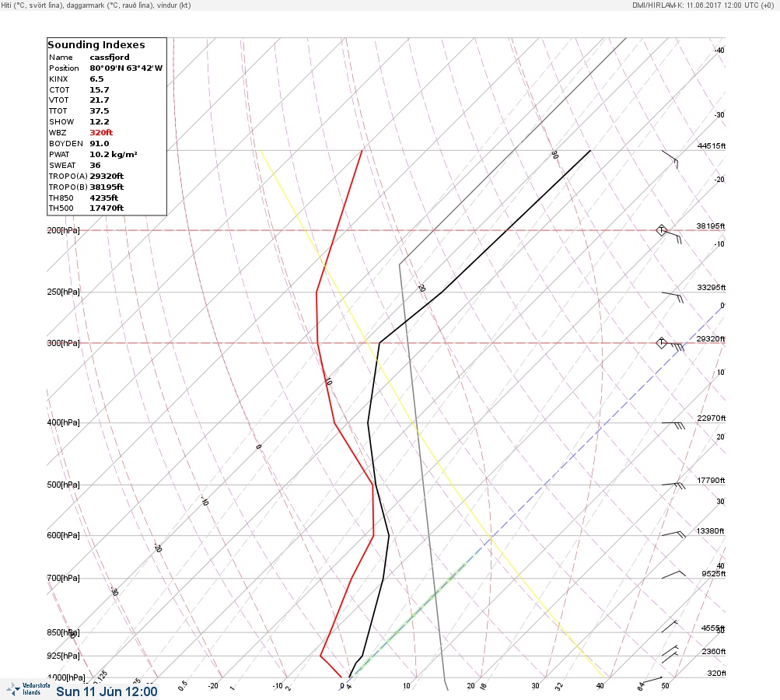This screenshot has height=700, width=780.
Task: Click TROPO(A) value in indexes table
Action: pos(107,176)
